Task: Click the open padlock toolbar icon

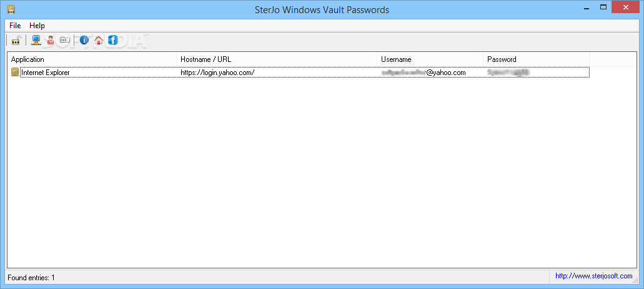Action: point(16,40)
